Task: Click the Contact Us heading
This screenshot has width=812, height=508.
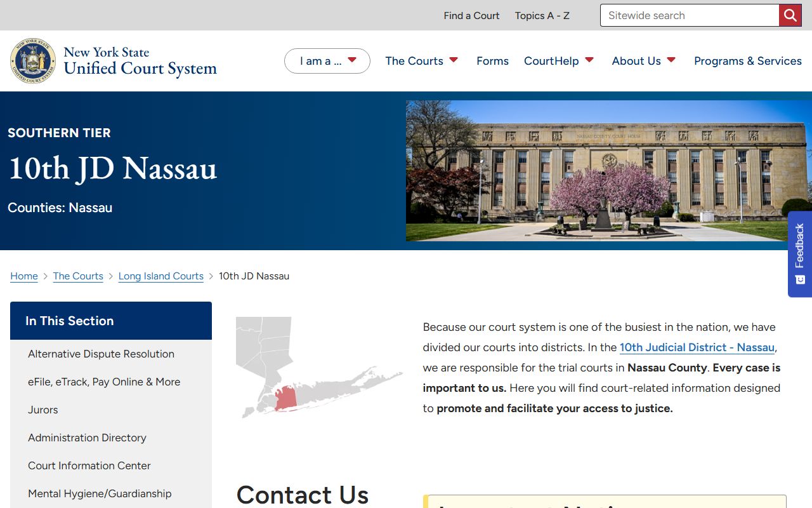Action: (x=303, y=495)
